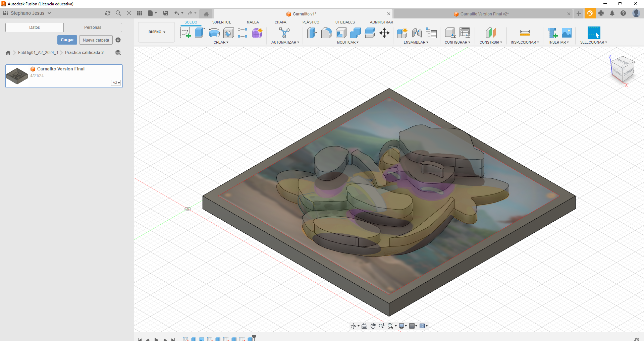Viewport: 644px width, 341px height.
Task: Click the Insert Canvas image icon
Action: tap(567, 33)
